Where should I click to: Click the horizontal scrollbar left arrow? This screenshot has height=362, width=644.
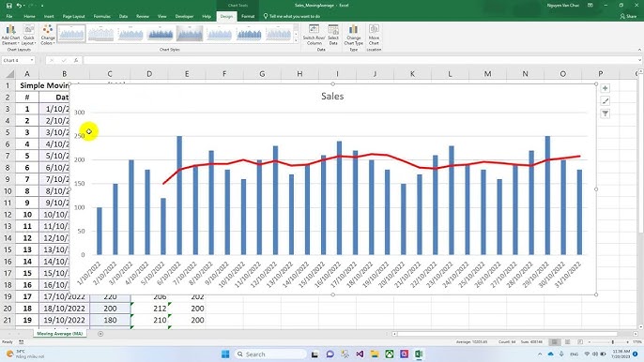coord(394,334)
